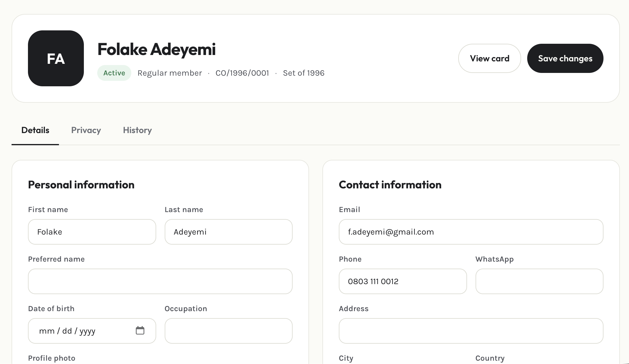Image resolution: width=629 pixels, height=364 pixels.
Task: Focus the Last name field containing Adeyemi
Action: (x=229, y=232)
